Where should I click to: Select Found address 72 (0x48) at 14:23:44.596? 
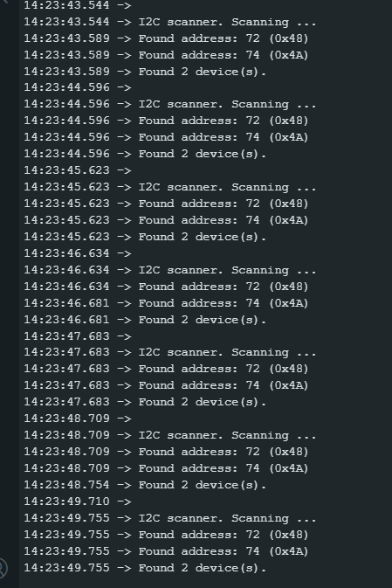click(x=166, y=121)
